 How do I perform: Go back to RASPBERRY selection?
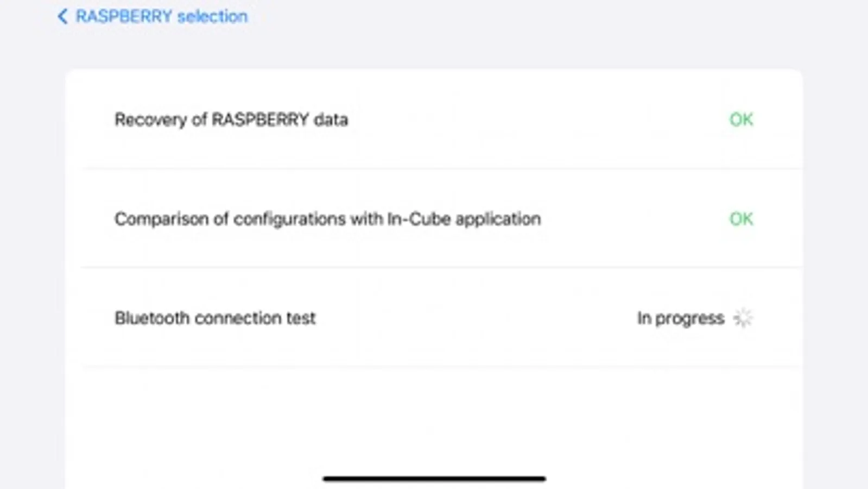click(161, 16)
